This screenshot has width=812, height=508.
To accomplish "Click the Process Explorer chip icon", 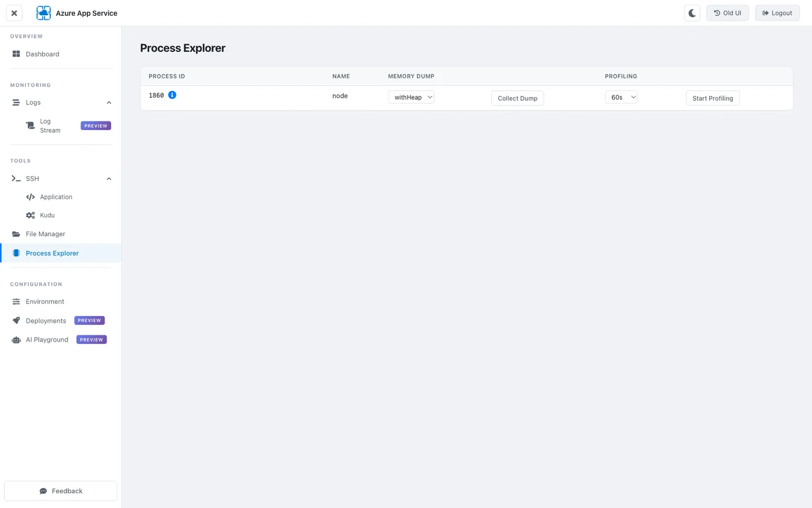I will 16,253.
